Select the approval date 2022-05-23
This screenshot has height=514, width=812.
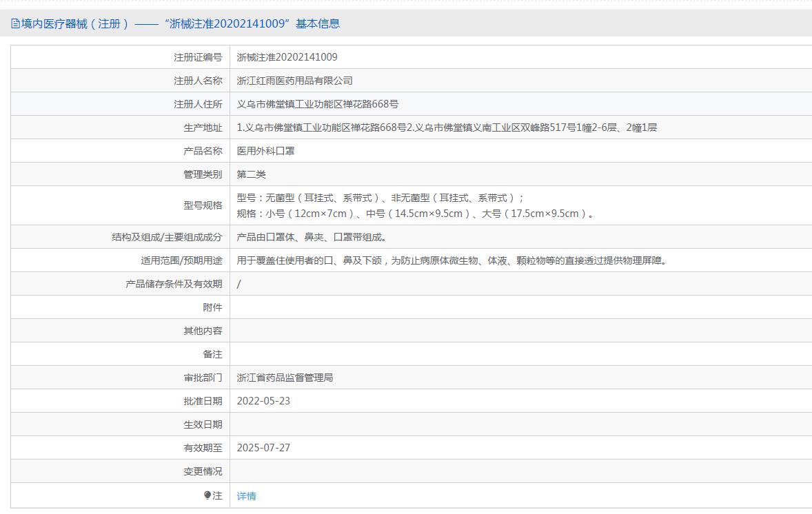[x=263, y=401]
